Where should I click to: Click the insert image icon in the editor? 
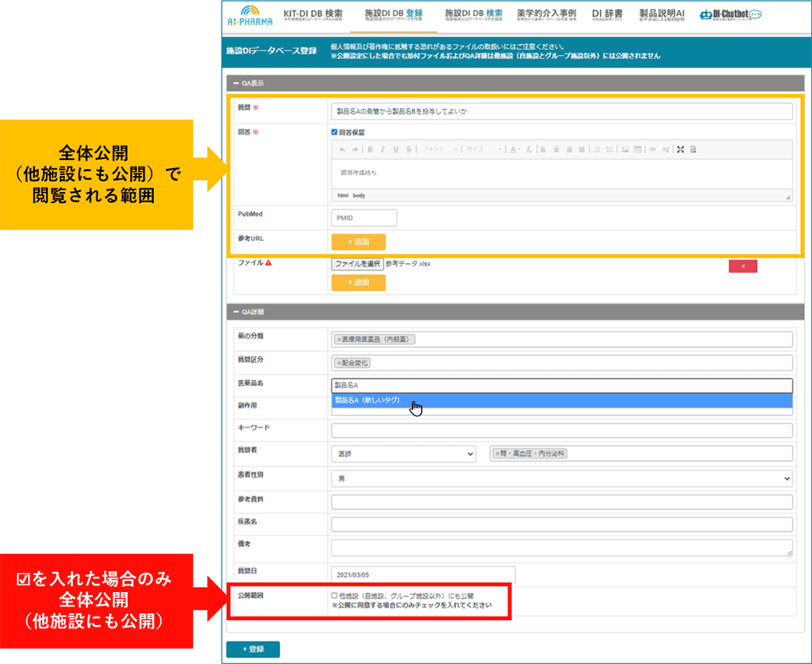point(624,150)
